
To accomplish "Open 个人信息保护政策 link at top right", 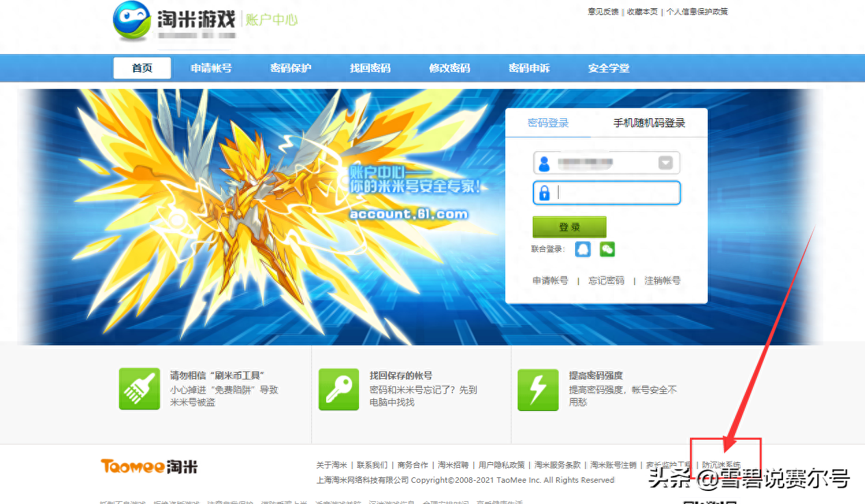I will pyautogui.click(x=697, y=12).
